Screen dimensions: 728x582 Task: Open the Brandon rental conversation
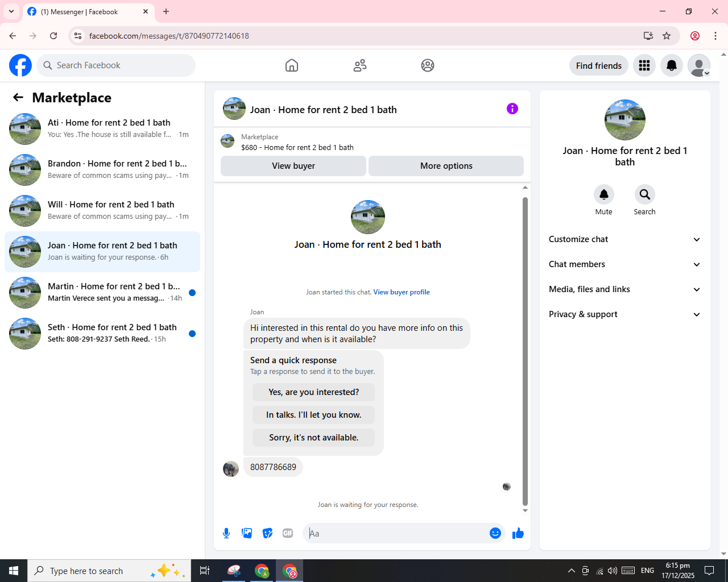[x=102, y=170]
